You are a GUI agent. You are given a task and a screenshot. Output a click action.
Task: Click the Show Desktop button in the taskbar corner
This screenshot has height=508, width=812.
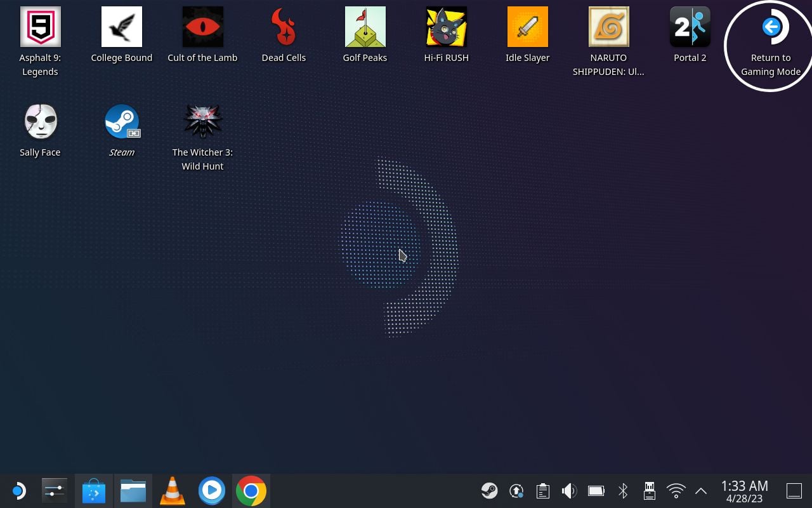(794, 491)
